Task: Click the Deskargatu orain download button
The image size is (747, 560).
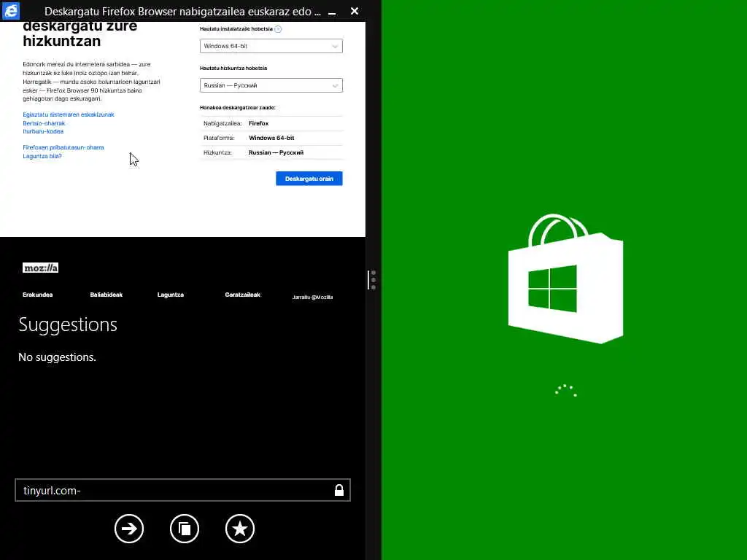Action: click(x=309, y=179)
